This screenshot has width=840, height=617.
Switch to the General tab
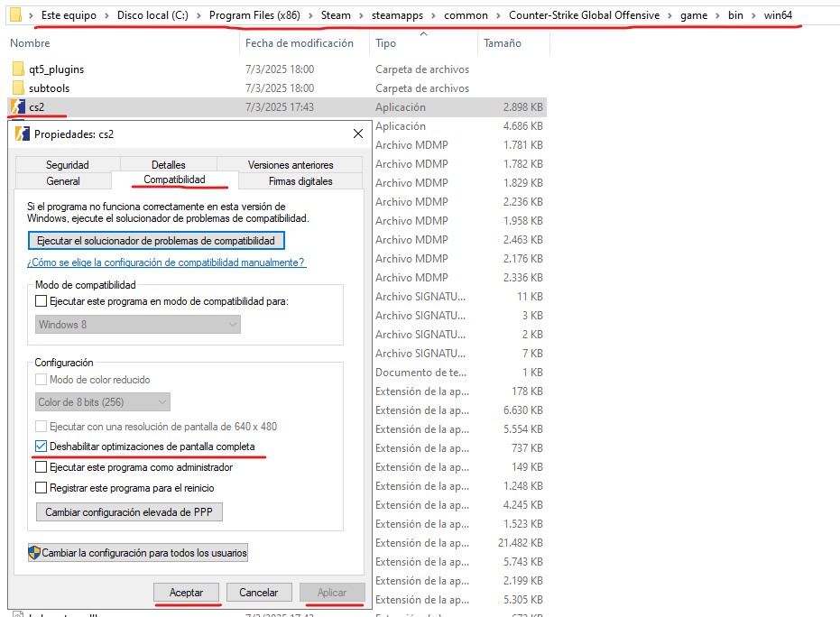coord(63,181)
